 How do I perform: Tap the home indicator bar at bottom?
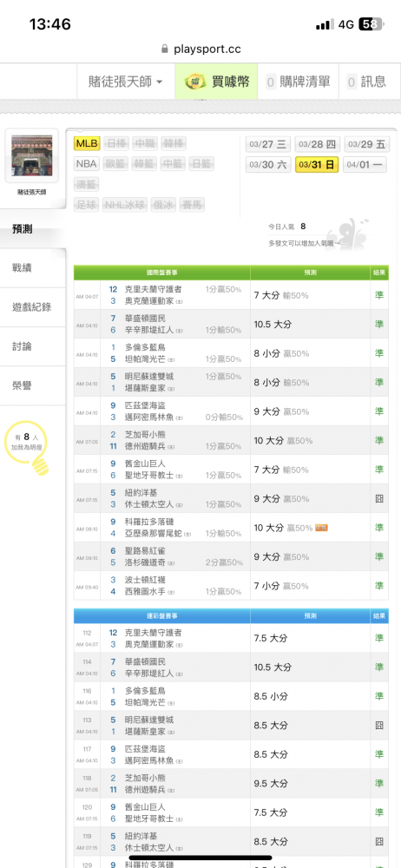coord(200,858)
